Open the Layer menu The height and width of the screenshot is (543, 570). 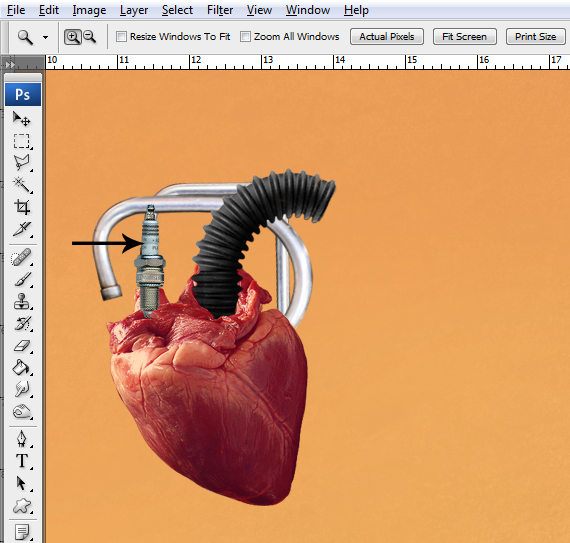(134, 10)
